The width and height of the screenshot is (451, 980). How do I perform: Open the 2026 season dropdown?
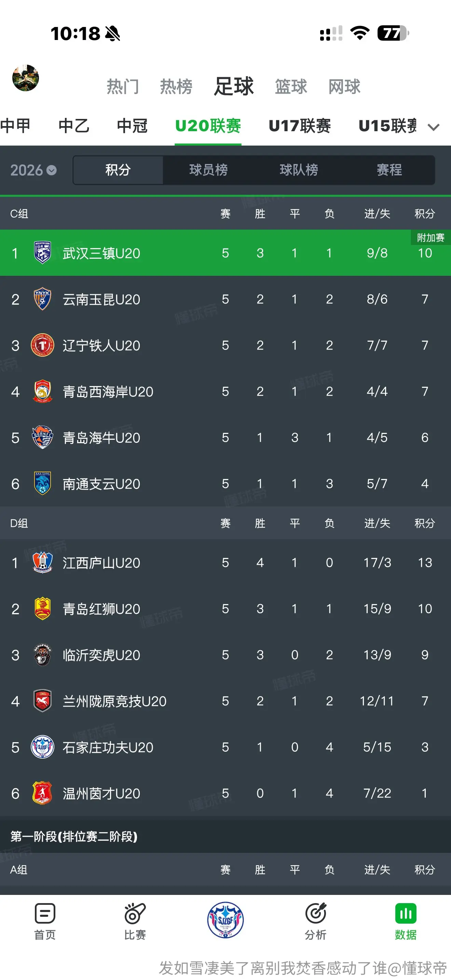pyautogui.click(x=33, y=170)
